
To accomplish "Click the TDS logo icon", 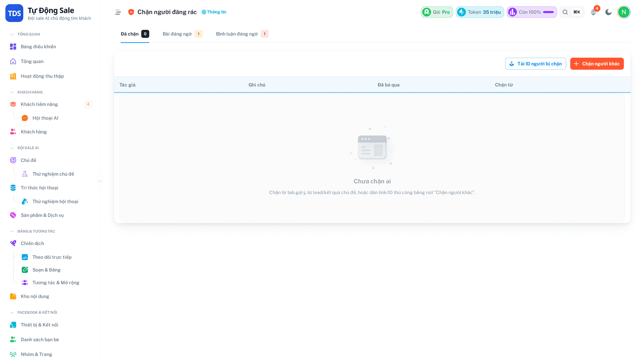I will 14,13.
